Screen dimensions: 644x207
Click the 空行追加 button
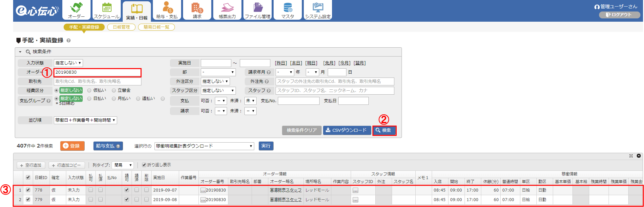[31, 165]
